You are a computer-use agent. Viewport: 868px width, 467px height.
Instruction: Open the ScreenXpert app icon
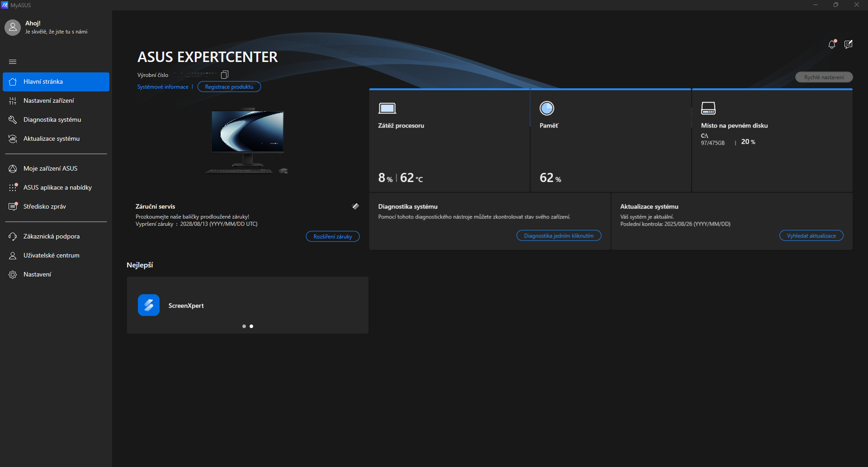click(149, 305)
